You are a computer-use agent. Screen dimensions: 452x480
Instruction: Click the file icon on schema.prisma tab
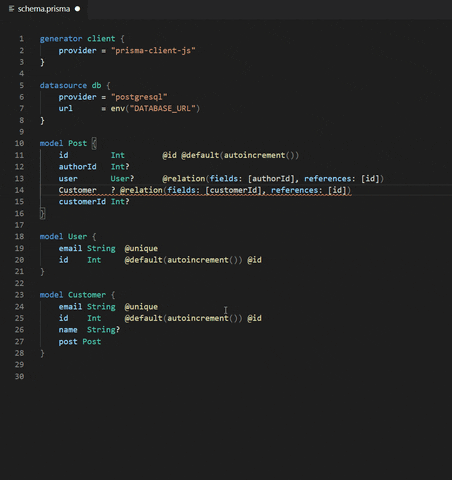[11, 9]
